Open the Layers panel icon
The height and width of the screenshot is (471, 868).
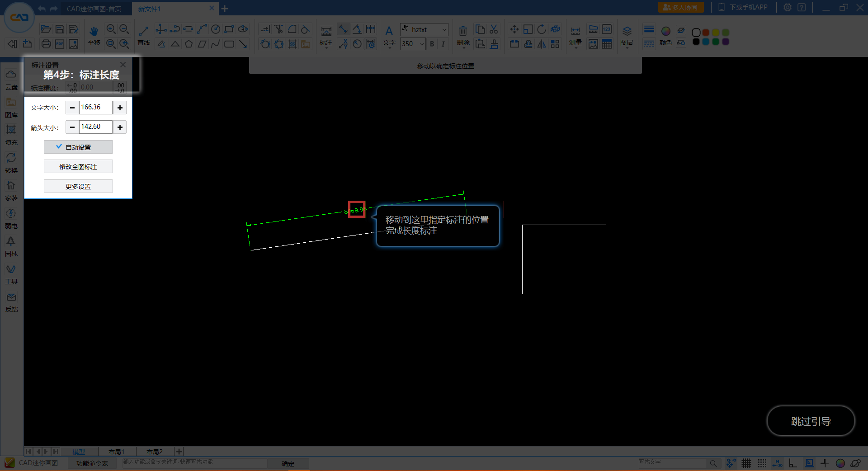click(x=627, y=31)
